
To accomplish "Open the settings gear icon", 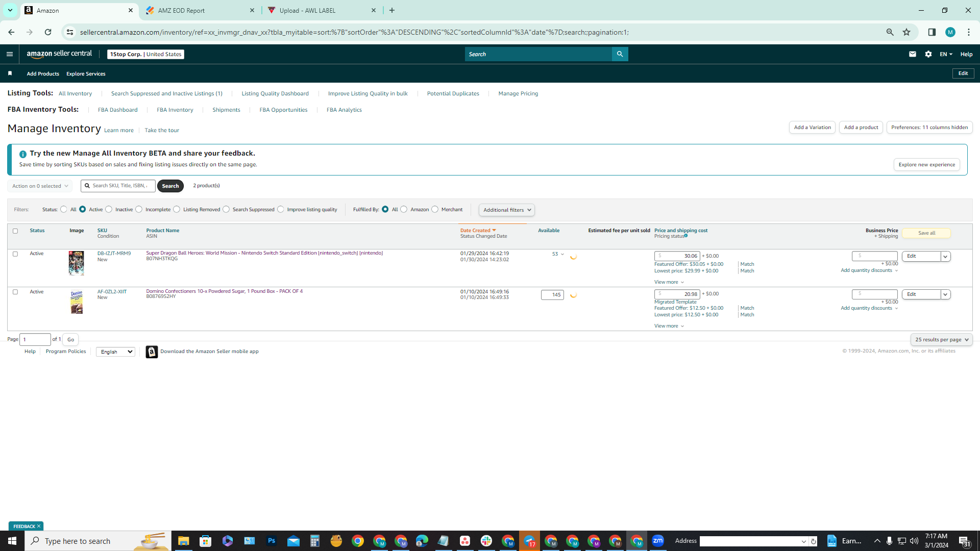I will click(928, 54).
